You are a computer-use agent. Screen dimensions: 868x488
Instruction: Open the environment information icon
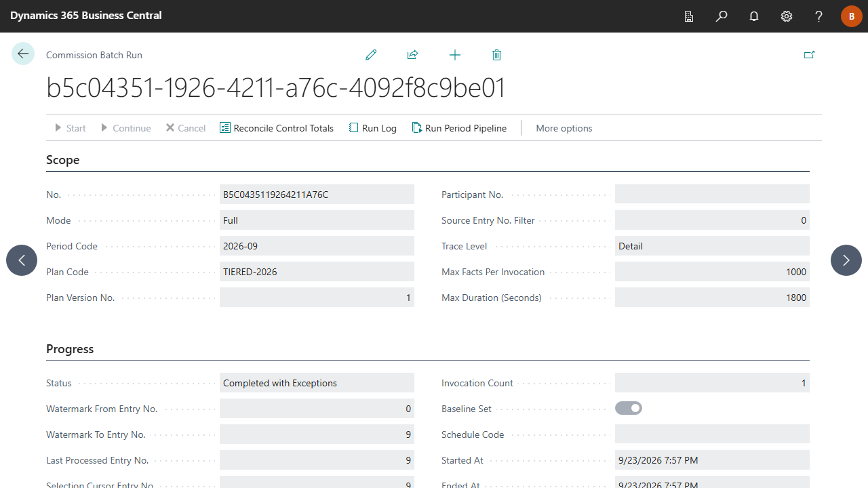pos(689,16)
